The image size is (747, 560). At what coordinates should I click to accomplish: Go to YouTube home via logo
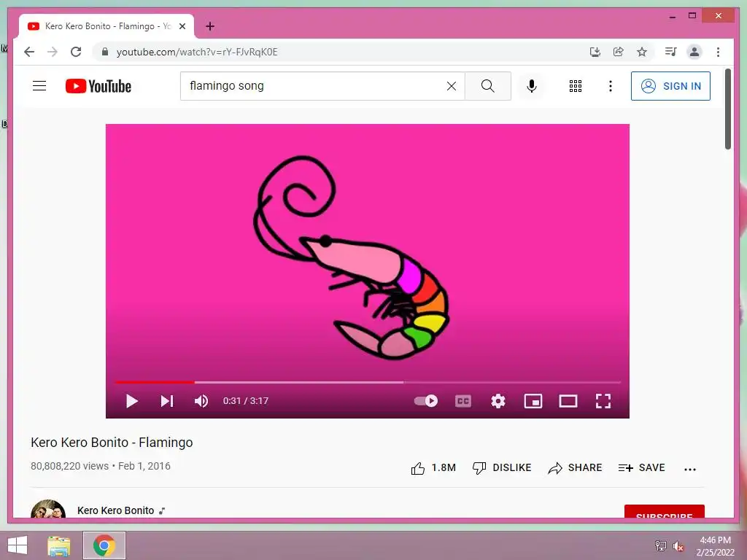tap(98, 86)
